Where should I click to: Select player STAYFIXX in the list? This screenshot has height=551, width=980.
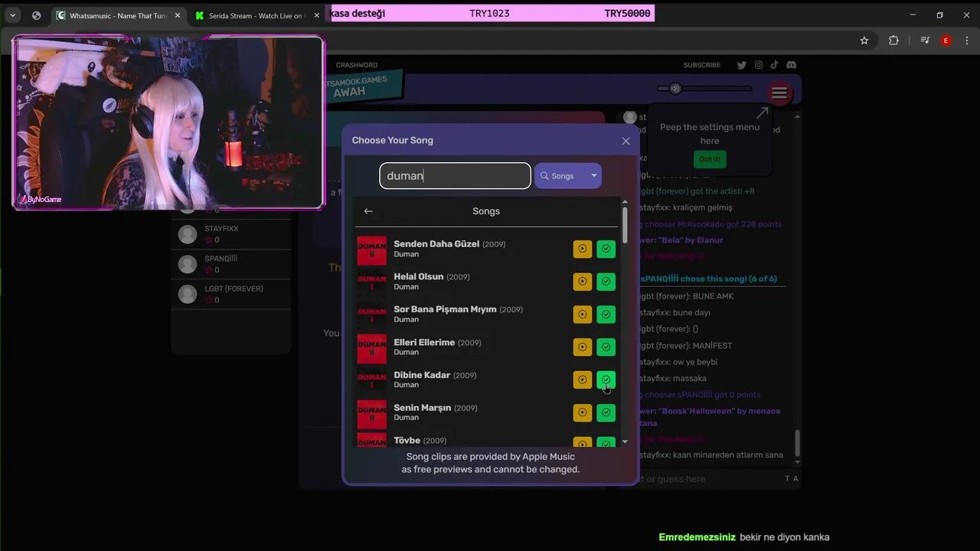(231, 234)
